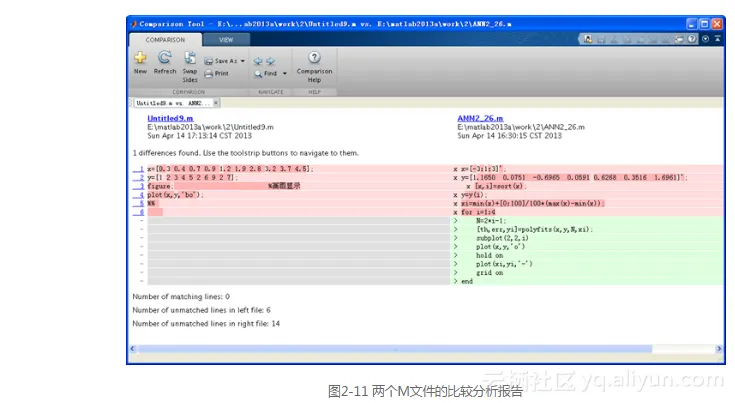Click the Find magnifier button

point(266,74)
